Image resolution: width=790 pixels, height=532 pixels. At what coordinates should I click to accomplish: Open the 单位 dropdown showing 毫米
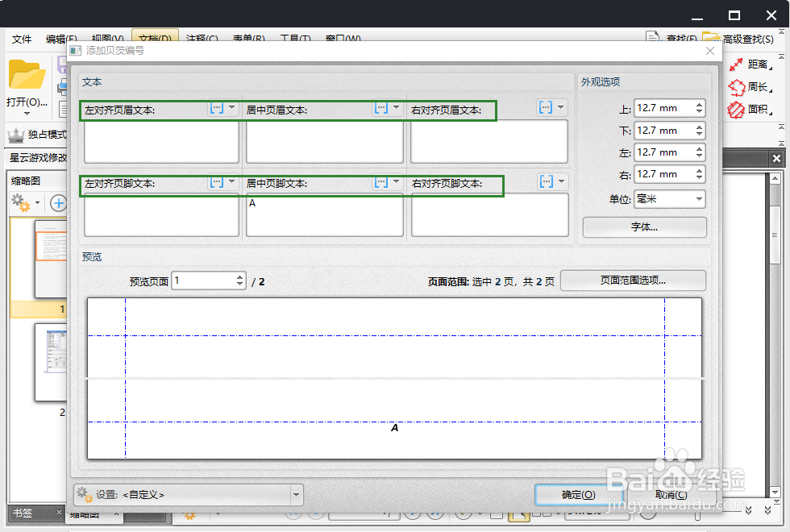(699, 199)
